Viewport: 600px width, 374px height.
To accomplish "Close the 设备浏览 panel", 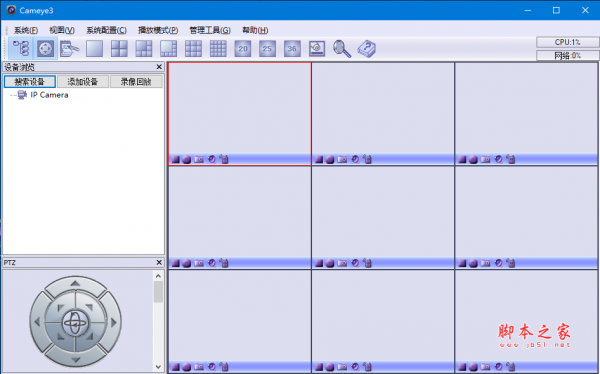I will coord(159,67).
